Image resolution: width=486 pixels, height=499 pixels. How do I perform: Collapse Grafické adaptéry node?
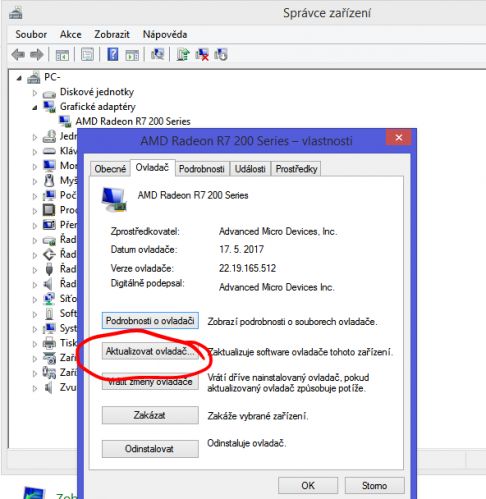click(35, 108)
